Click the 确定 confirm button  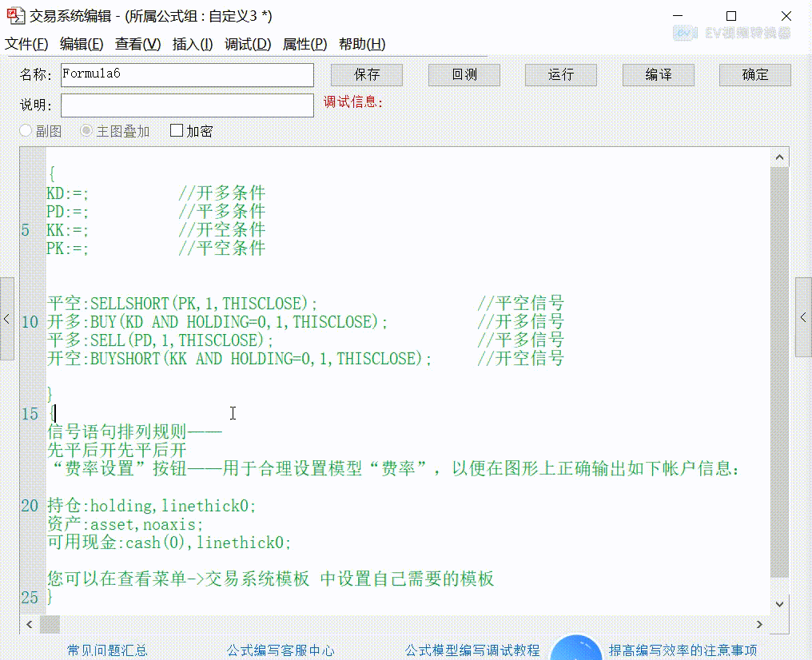pyautogui.click(x=755, y=75)
